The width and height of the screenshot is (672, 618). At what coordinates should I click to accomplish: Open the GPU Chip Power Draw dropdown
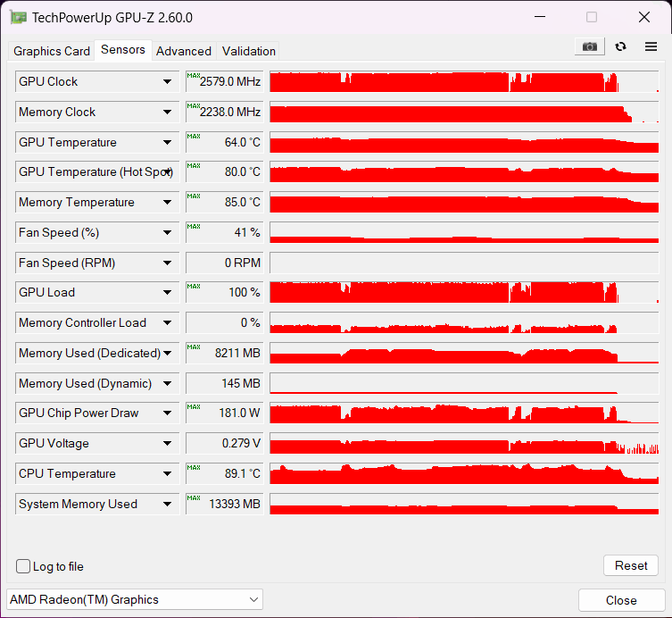(x=167, y=413)
